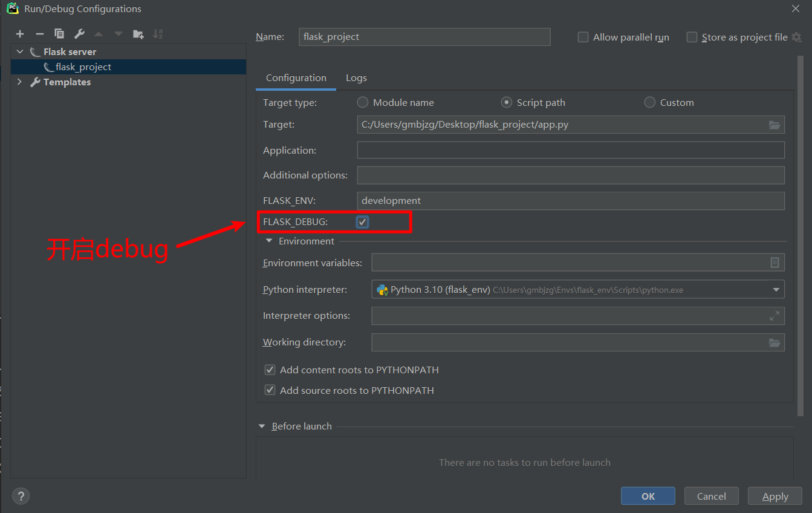Image resolution: width=812 pixels, height=513 pixels.
Task: Open the Python interpreter dropdown
Action: pos(776,290)
